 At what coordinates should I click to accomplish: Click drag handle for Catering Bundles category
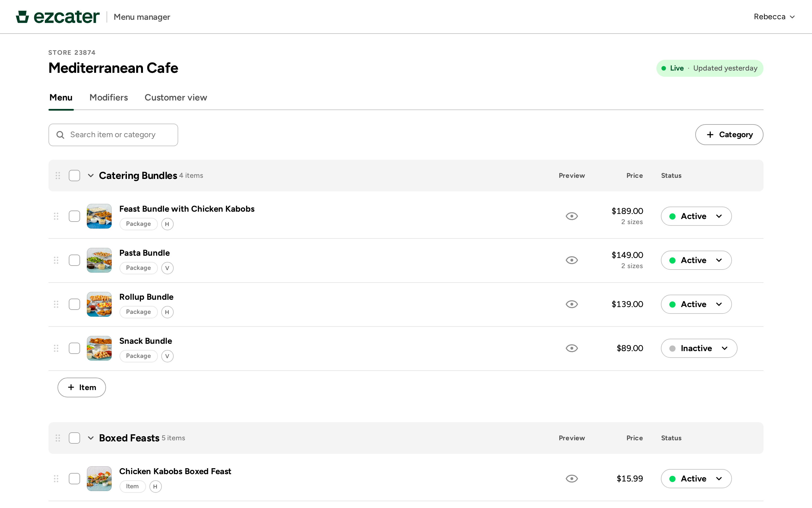(58, 175)
